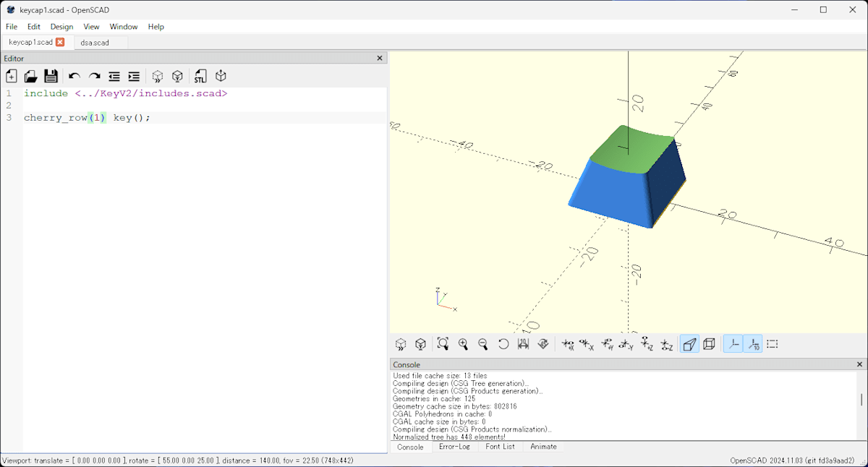This screenshot has height=467, width=868.
Task: Open the Font List tab
Action: (500, 447)
